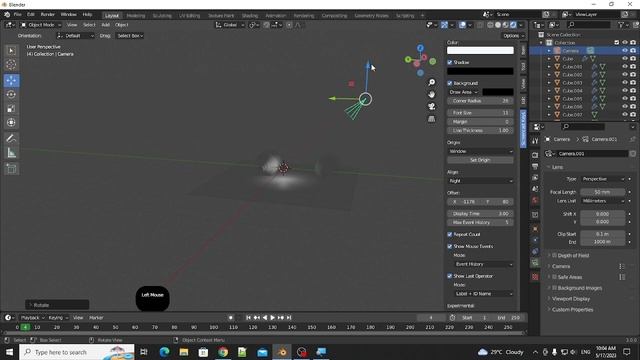
Task: Open the lens Type Perspective dropdown
Action: pos(603,179)
